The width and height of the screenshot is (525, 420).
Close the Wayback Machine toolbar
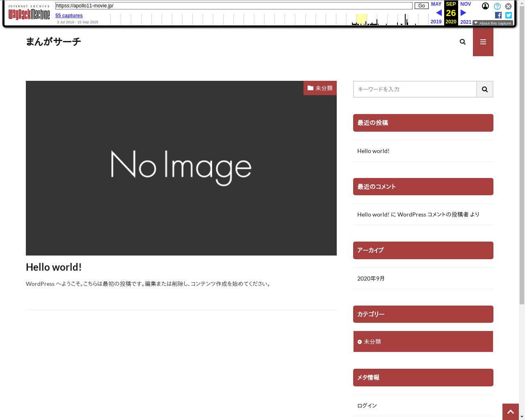tap(508, 6)
